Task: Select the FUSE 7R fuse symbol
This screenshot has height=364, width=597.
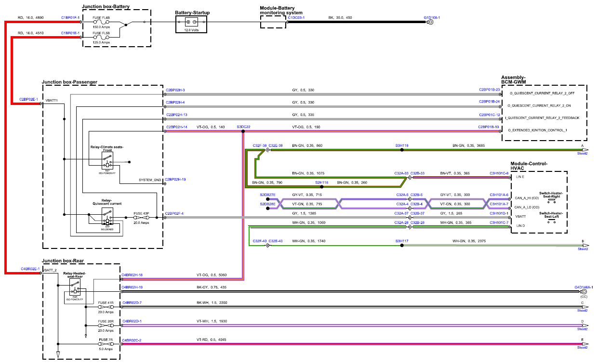Action: [x=106, y=344]
